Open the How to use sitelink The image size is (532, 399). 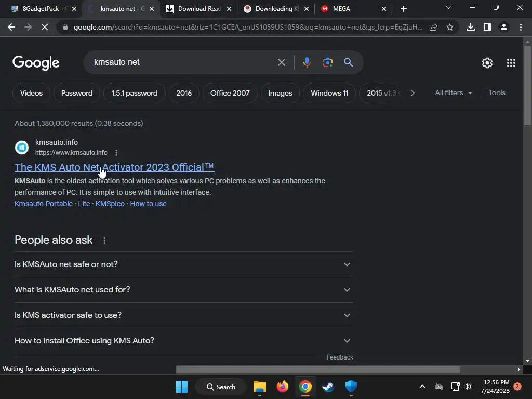click(148, 204)
